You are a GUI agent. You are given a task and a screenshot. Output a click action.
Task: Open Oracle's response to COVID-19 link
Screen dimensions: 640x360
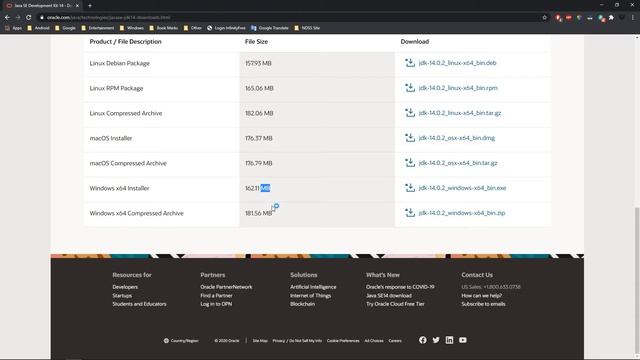click(400, 287)
